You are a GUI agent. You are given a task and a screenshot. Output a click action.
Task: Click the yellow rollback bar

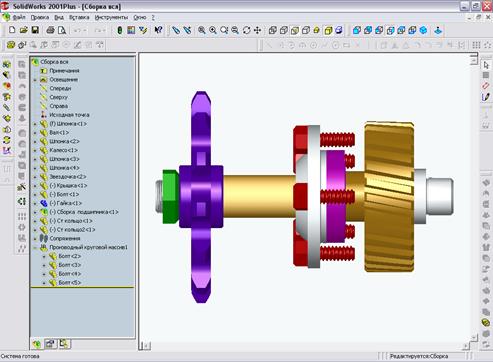point(82,287)
